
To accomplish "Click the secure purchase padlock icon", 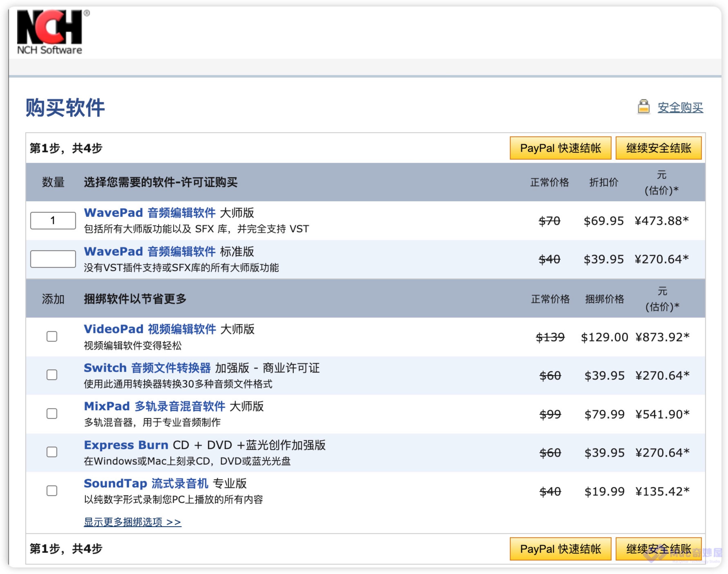I will point(643,107).
